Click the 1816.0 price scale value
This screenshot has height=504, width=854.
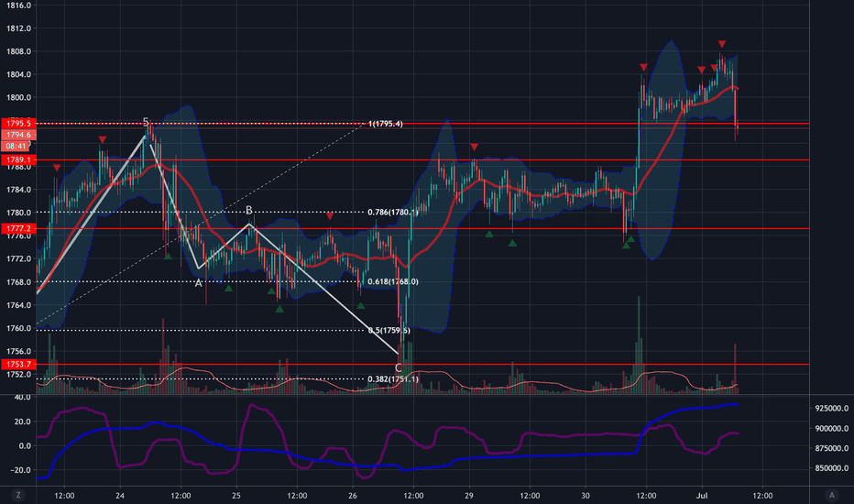pos(18,5)
